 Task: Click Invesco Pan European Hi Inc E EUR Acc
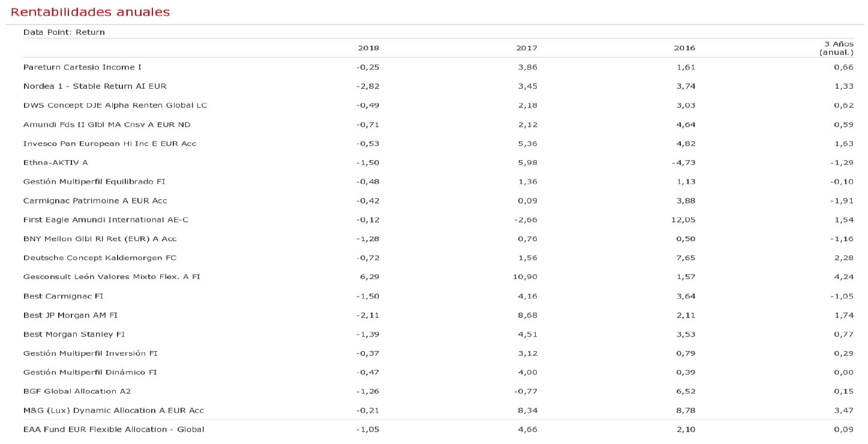point(110,143)
